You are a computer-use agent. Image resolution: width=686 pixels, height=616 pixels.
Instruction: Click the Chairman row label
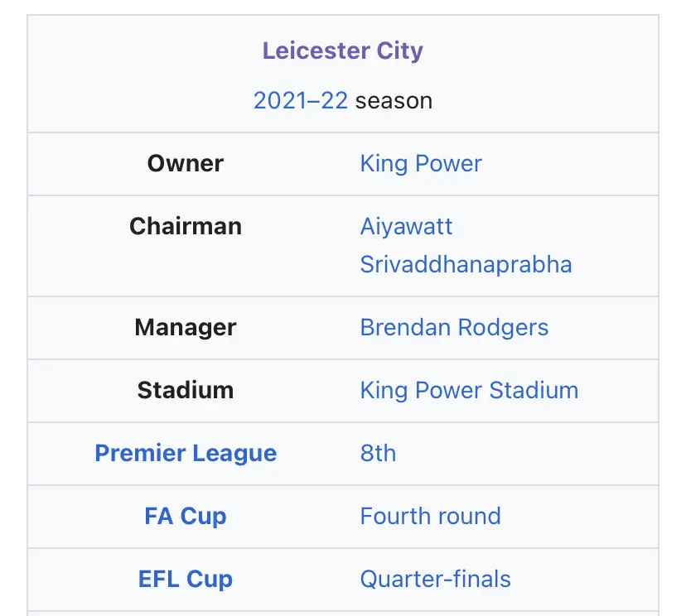[186, 226]
